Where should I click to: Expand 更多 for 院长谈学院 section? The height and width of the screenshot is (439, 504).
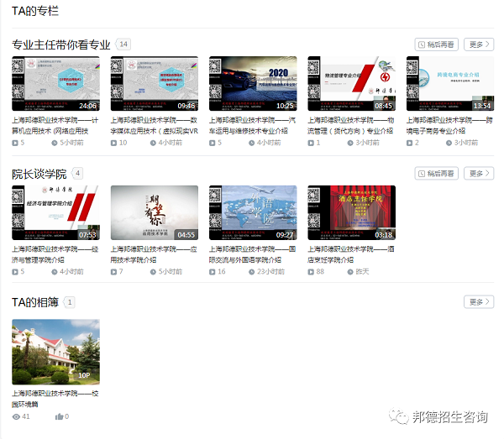pyautogui.click(x=479, y=174)
